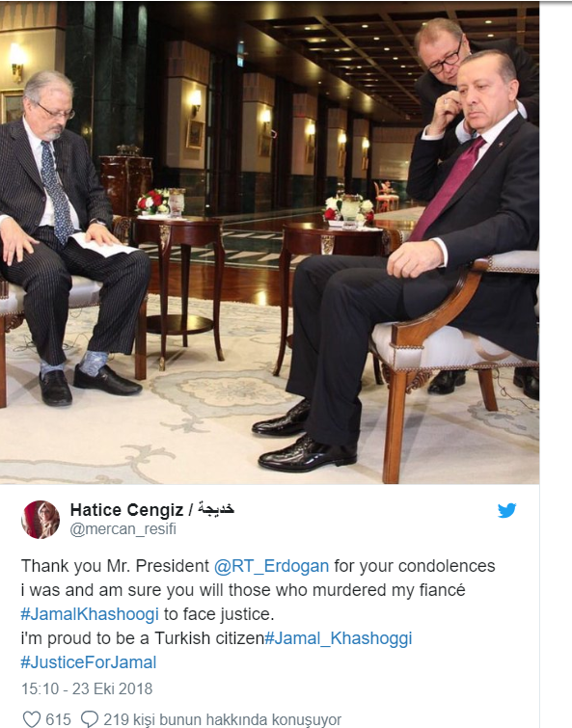This screenshot has height=728, width=572.
Task: Click the Arabic name next to Hatice Cengiz
Action: pos(216,509)
